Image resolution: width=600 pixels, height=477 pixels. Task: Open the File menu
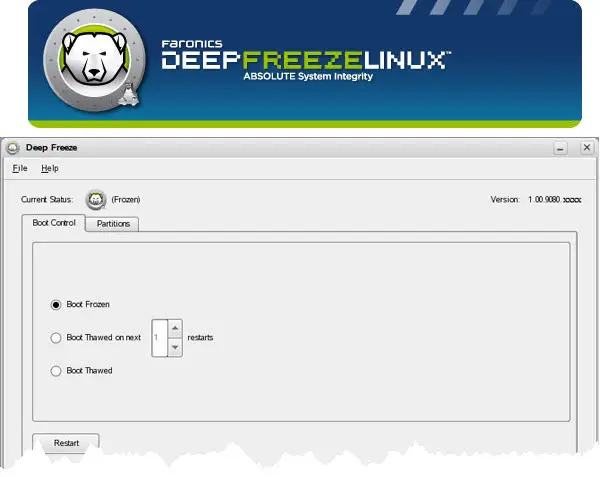[20, 168]
